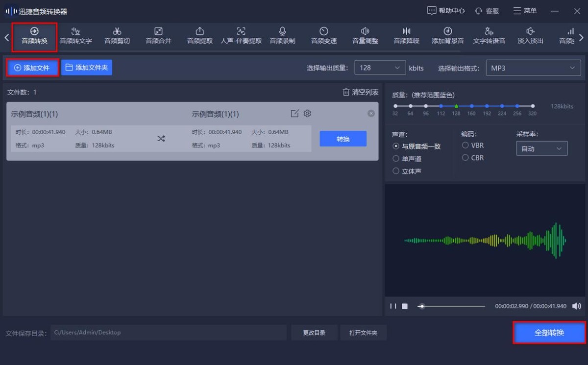Click the rename pencil icon on file card

coord(294,113)
